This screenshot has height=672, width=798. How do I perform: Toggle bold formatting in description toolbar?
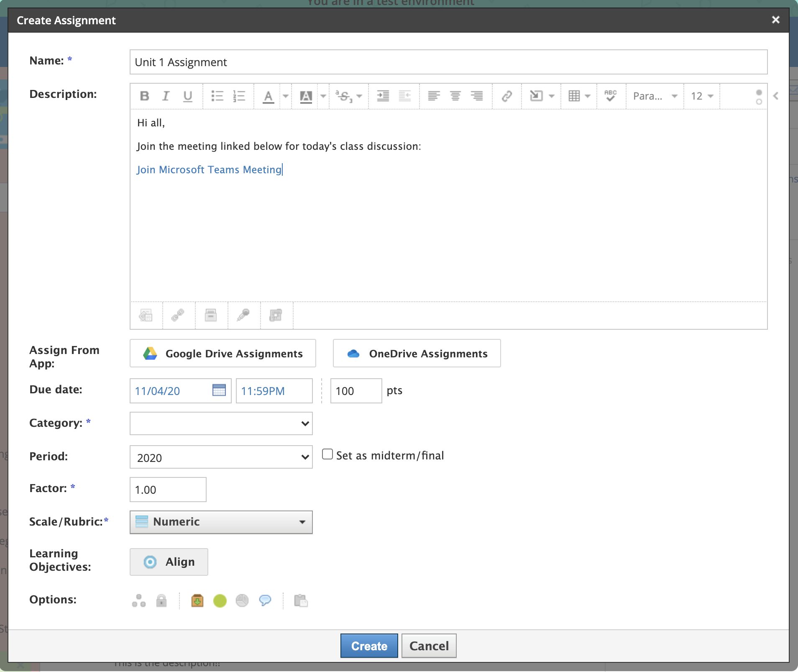coord(144,96)
